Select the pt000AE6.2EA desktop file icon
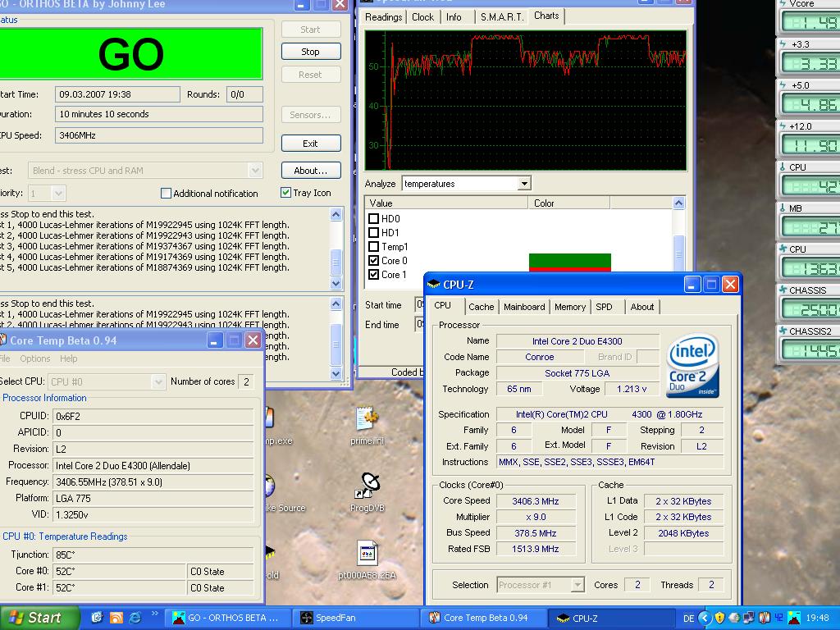 pyautogui.click(x=367, y=553)
